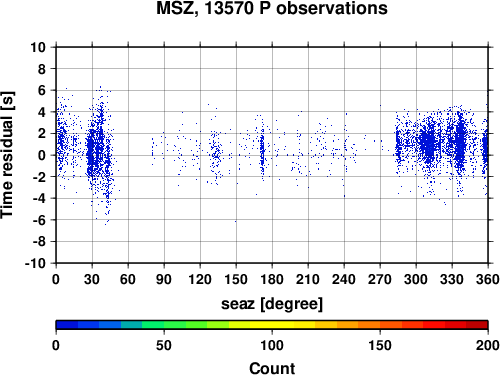This screenshot has width=500, height=375.
Task: Pick the green colorbar section near 50
Action: pyautogui.click(x=164, y=325)
